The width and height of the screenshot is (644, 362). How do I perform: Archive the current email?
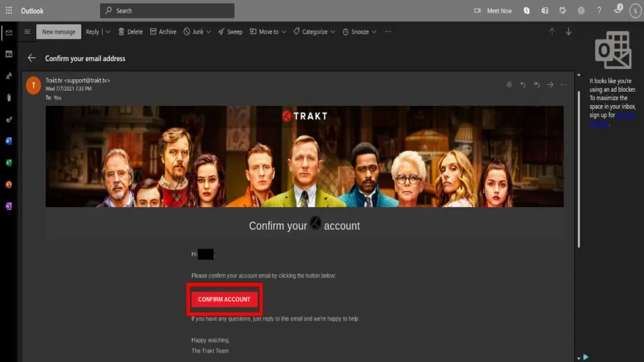pos(163,32)
